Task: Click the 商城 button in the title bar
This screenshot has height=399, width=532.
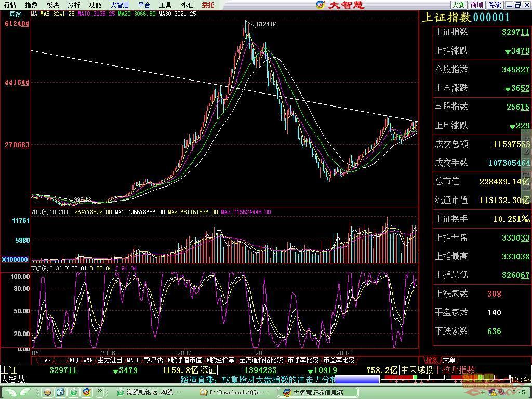Action: click(x=477, y=5)
